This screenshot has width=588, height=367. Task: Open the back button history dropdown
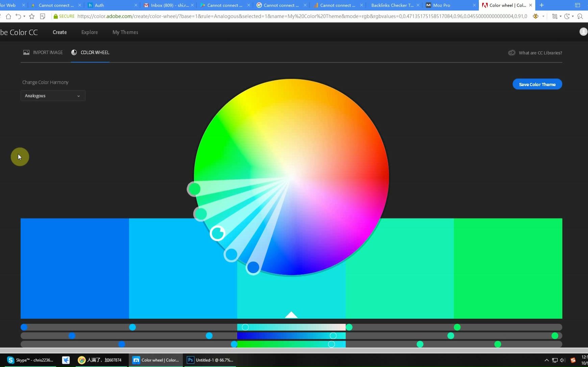tap(24, 16)
